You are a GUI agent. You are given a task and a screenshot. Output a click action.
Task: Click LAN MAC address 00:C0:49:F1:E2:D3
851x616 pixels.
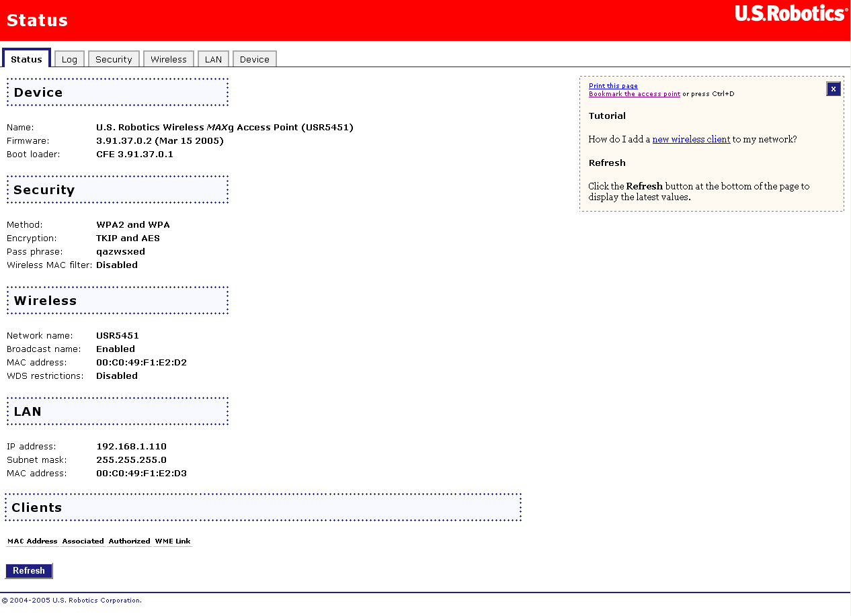(x=142, y=474)
